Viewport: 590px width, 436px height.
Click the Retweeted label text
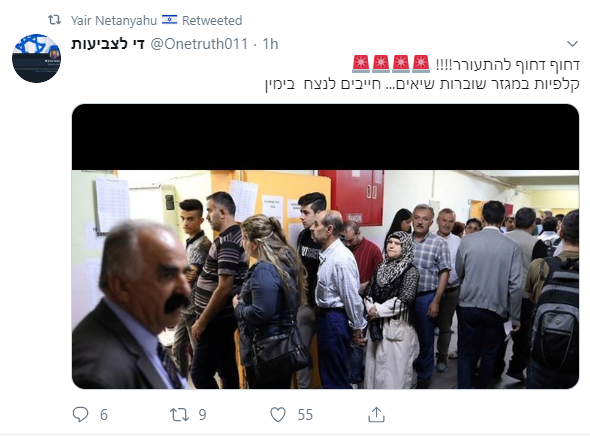pyautogui.click(x=212, y=20)
